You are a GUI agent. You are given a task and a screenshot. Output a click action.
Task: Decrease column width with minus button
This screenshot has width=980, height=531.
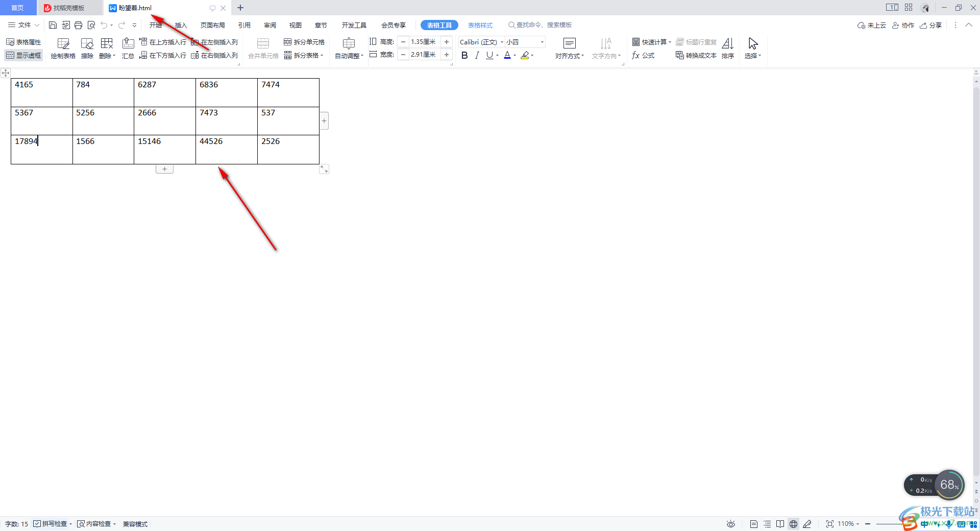[x=403, y=55]
